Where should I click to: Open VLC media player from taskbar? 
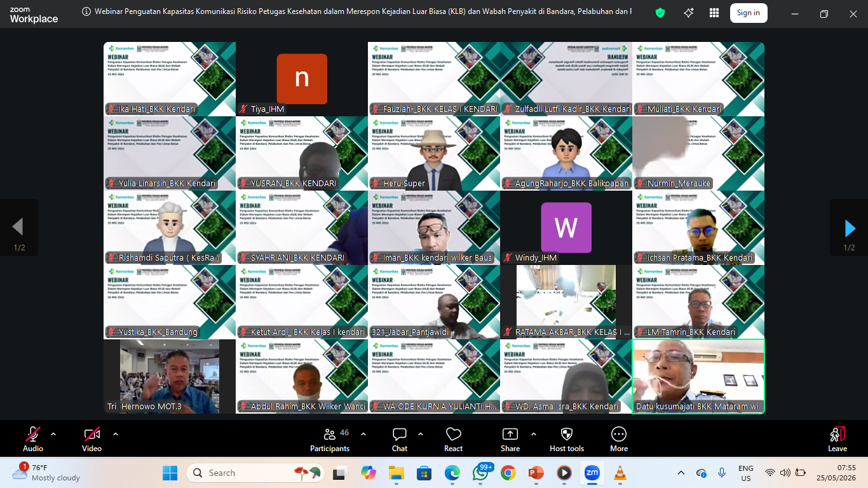click(620, 473)
